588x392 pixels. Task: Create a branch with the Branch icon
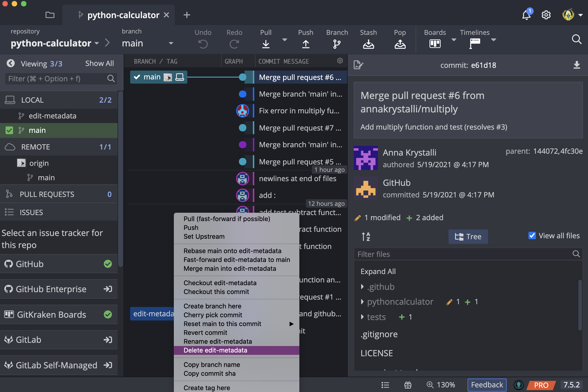[x=337, y=44]
